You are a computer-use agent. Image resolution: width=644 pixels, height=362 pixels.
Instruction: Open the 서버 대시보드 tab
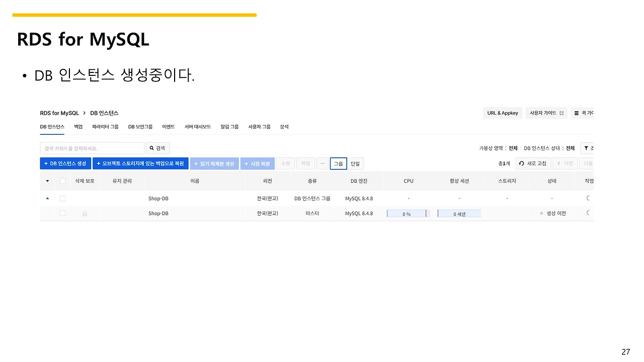(x=197, y=127)
